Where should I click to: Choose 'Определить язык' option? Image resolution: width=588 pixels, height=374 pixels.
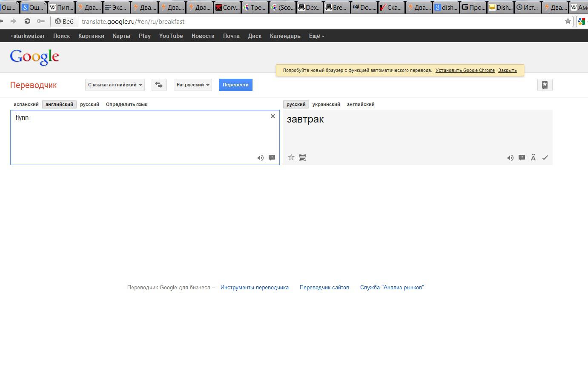(126, 104)
